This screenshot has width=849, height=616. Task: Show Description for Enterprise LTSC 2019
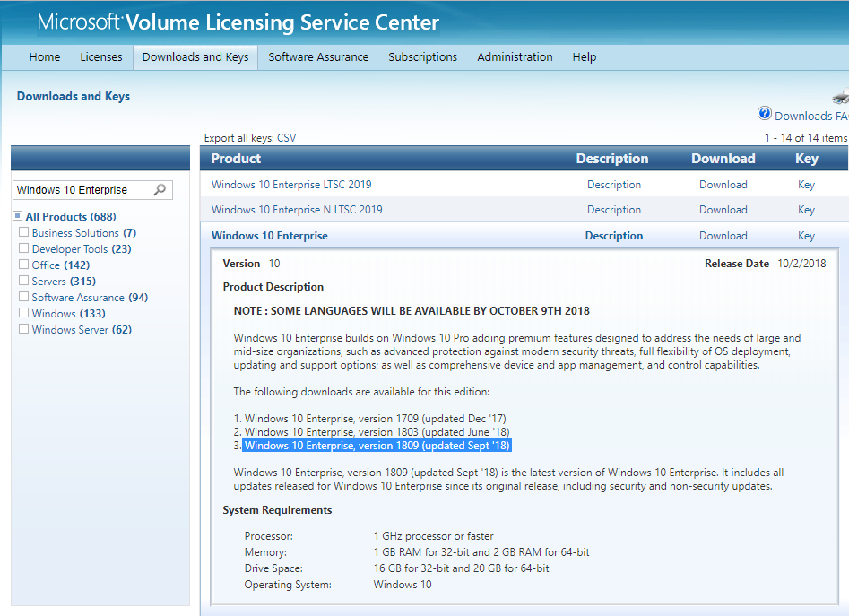[x=614, y=185]
